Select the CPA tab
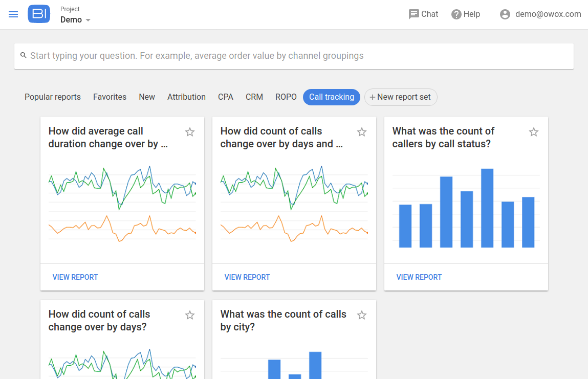588x379 pixels. (225, 97)
